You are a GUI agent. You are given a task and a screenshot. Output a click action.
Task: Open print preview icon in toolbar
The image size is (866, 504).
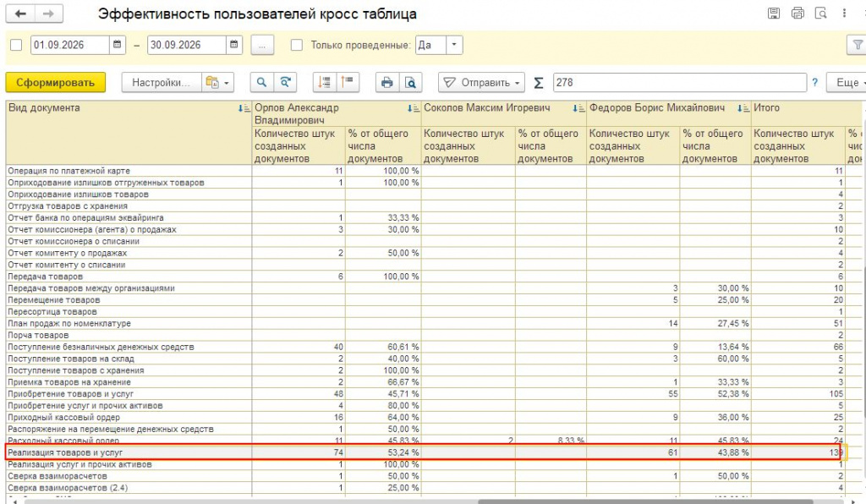point(410,82)
